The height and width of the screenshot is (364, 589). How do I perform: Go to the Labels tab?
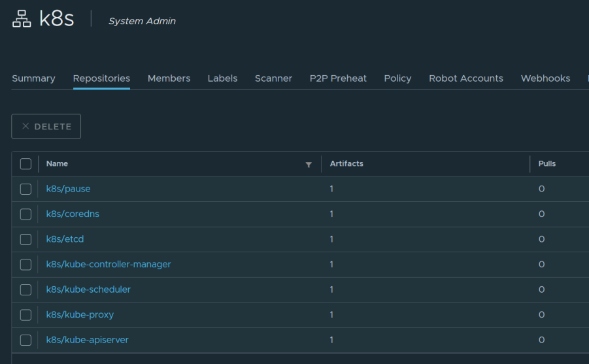pyautogui.click(x=222, y=78)
